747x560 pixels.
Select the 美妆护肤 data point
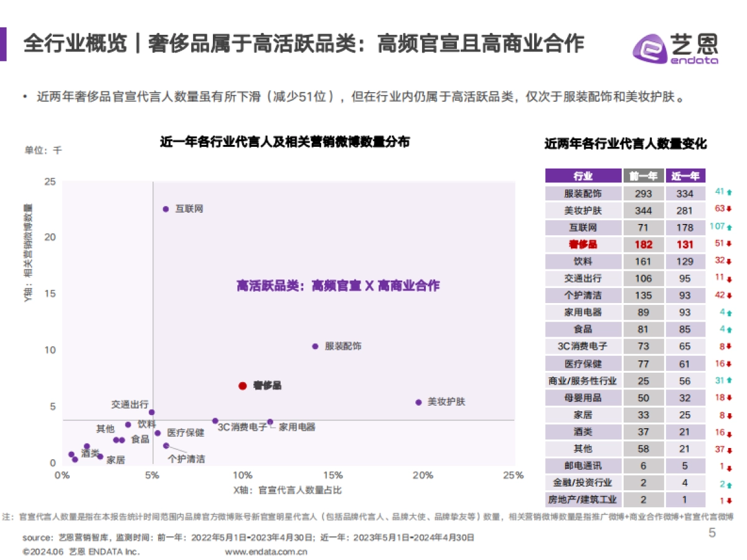pos(418,403)
